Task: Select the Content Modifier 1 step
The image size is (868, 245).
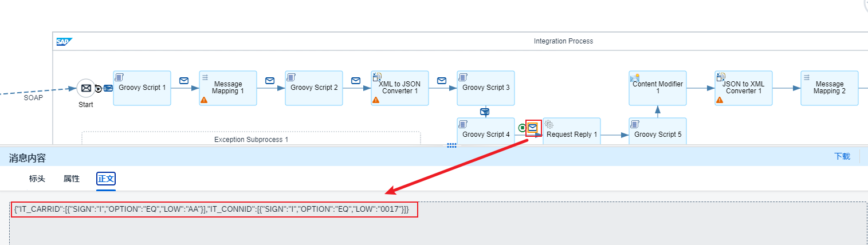Action: (x=657, y=88)
